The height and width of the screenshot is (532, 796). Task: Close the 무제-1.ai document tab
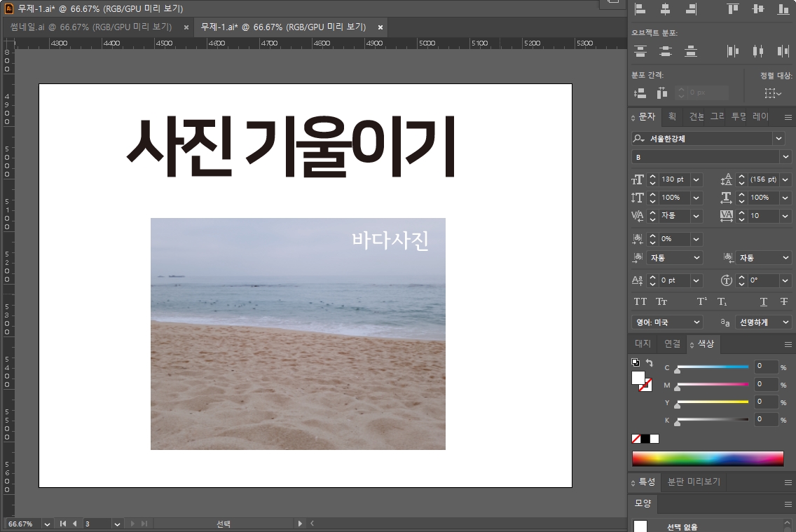pyautogui.click(x=380, y=27)
